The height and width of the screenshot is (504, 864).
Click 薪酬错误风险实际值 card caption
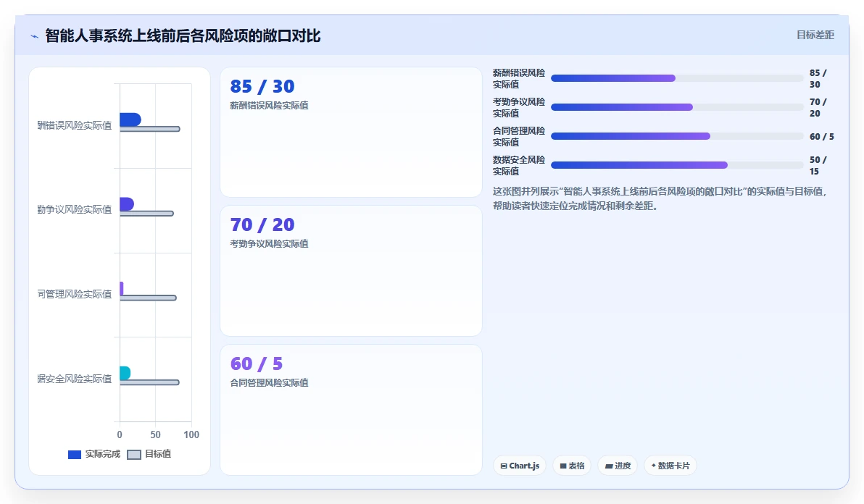click(269, 105)
